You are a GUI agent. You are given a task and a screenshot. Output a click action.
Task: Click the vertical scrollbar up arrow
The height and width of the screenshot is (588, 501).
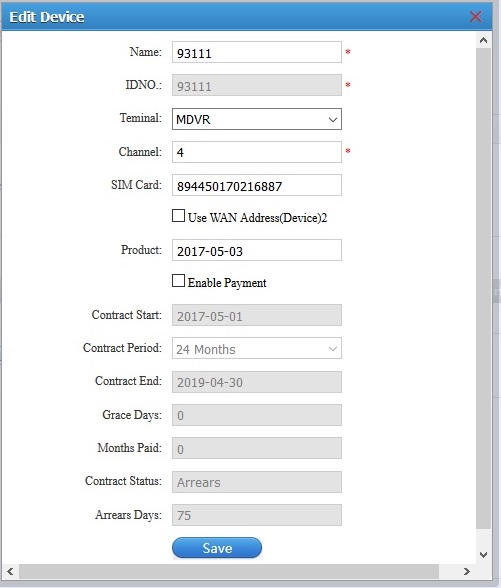click(x=483, y=40)
